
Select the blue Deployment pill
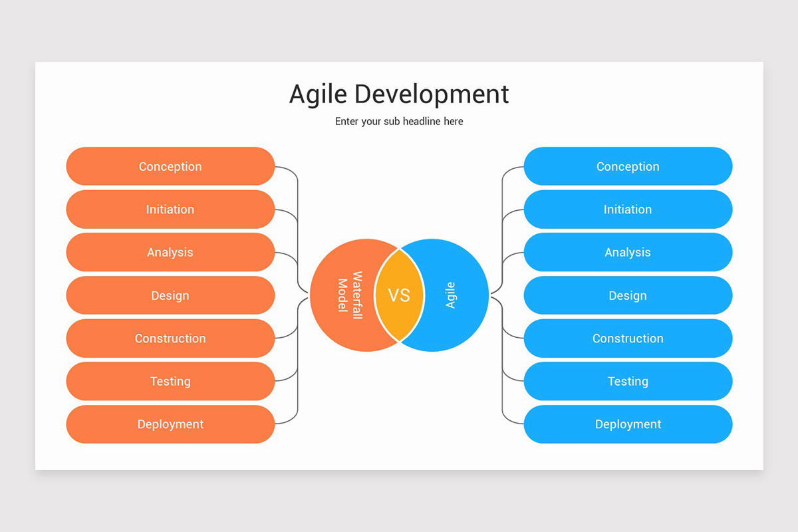(628, 424)
